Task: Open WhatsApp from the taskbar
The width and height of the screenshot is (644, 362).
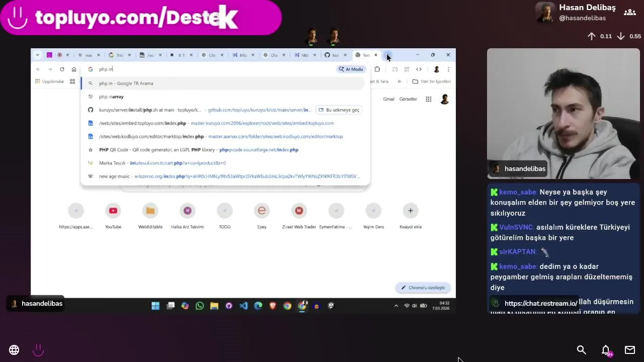Action: [200, 306]
